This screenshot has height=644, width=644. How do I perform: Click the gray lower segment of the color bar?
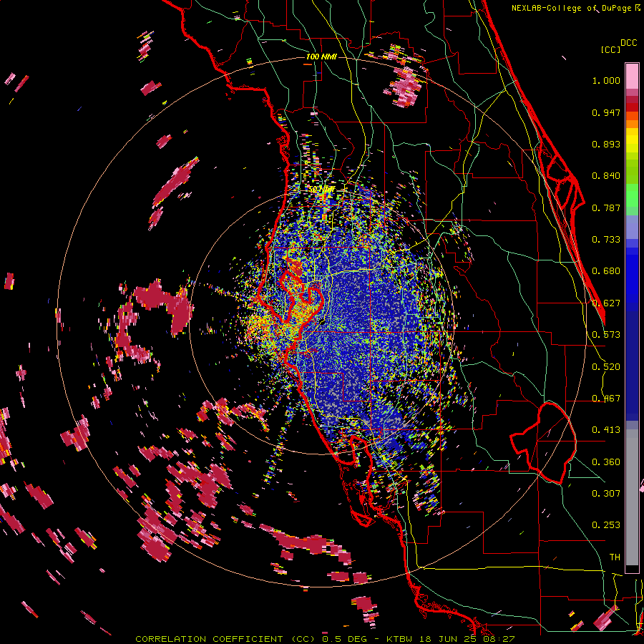(632, 497)
